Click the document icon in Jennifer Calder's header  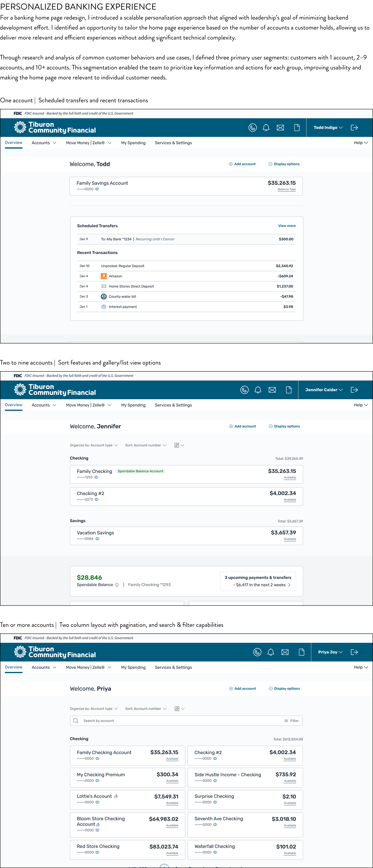289,390
